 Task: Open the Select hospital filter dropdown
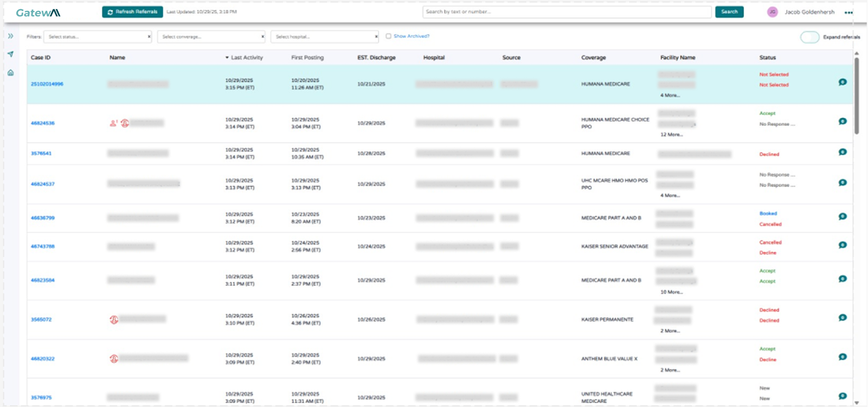point(325,37)
